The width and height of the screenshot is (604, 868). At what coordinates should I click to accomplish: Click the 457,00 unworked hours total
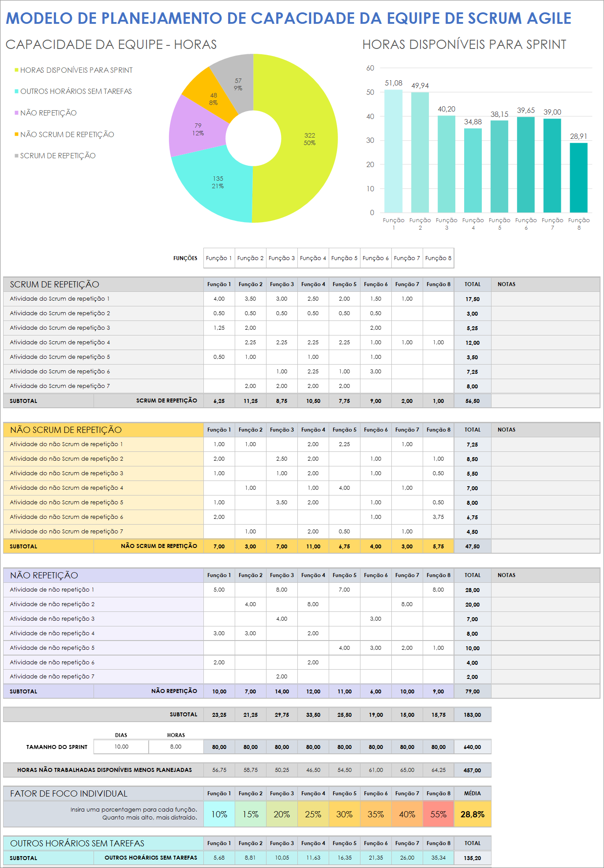pyautogui.click(x=473, y=771)
